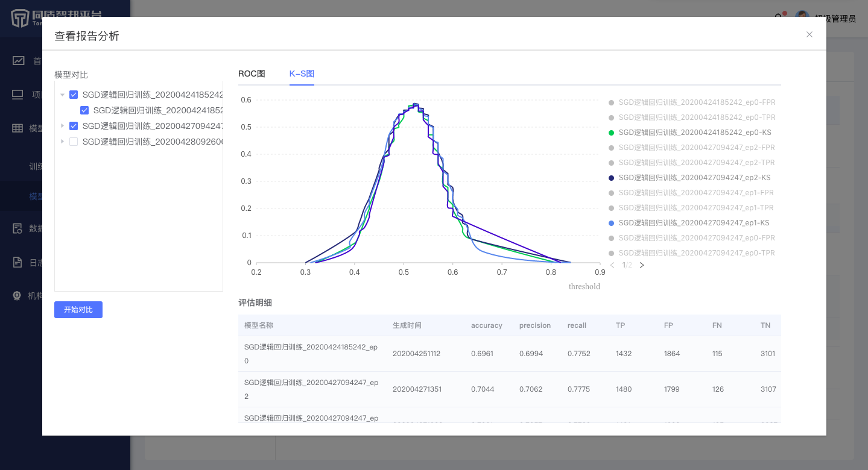The width and height of the screenshot is (868, 470).
Task: Expand the SGD逻辑回归训练_20200428092606 tree node
Action: pyautogui.click(x=62, y=142)
